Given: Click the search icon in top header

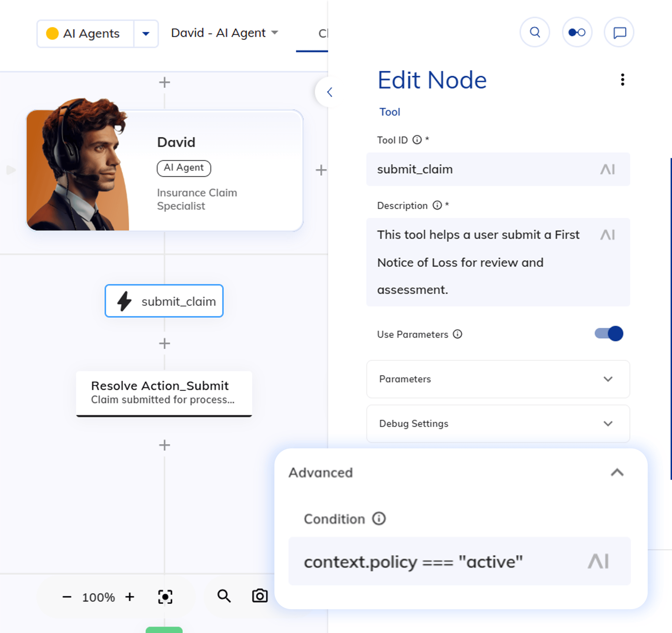Looking at the screenshot, I should pyautogui.click(x=535, y=33).
